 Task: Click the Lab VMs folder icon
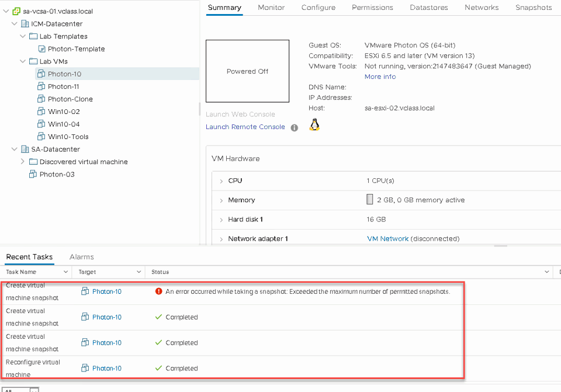tap(33, 61)
